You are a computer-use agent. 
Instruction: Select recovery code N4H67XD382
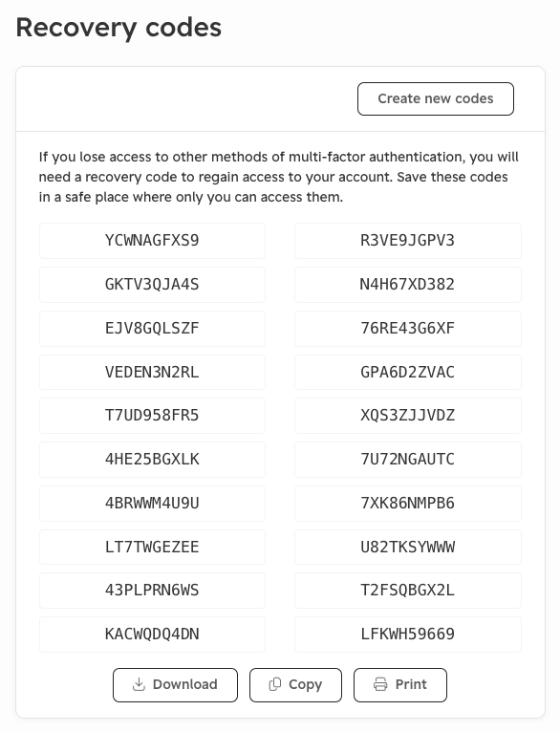pos(407,285)
